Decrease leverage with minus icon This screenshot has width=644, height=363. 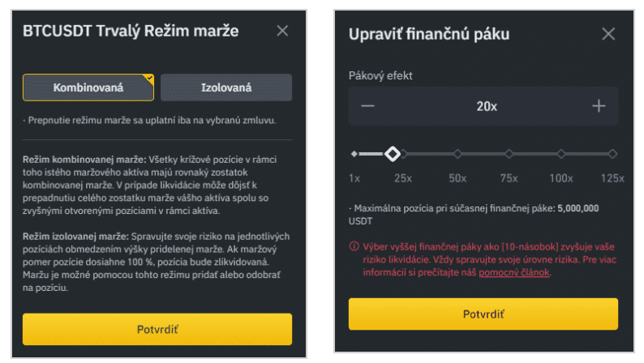coord(368,106)
